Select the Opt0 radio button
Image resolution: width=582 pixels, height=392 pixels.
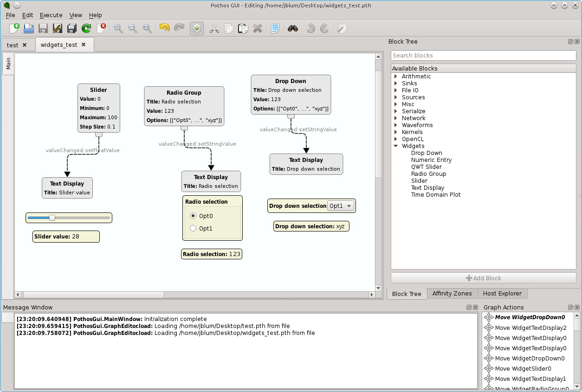point(193,216)
